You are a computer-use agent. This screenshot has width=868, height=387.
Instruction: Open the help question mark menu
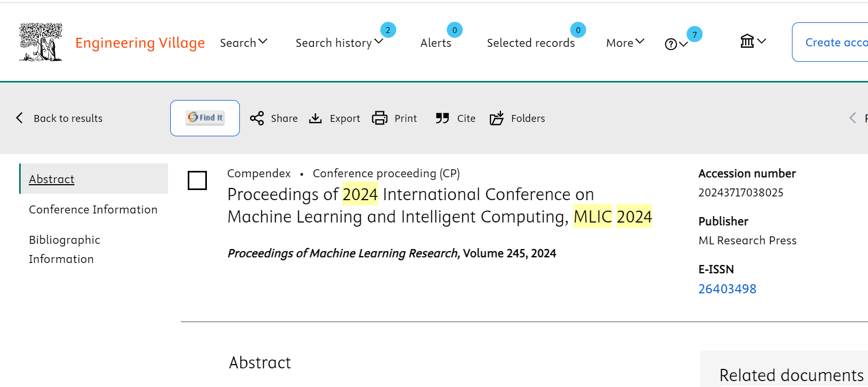pyautogui.click(x=676, y=44)
